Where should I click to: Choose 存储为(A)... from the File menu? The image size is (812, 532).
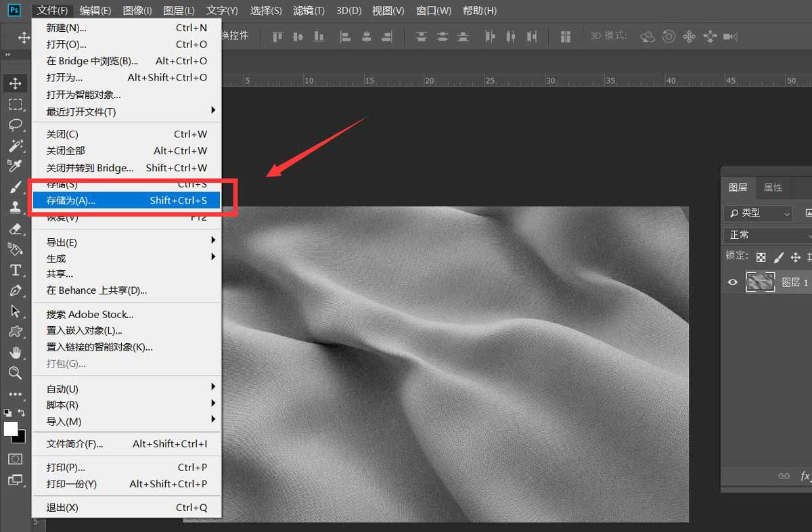(127, 200)
